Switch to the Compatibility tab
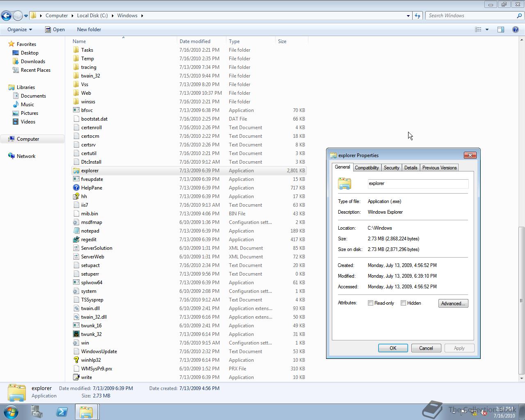 coord(367,168)
